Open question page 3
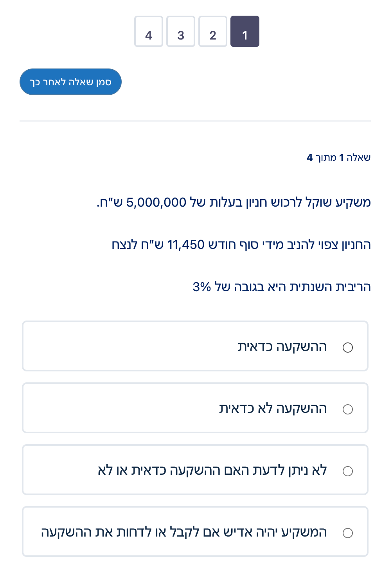 (180, 32)
